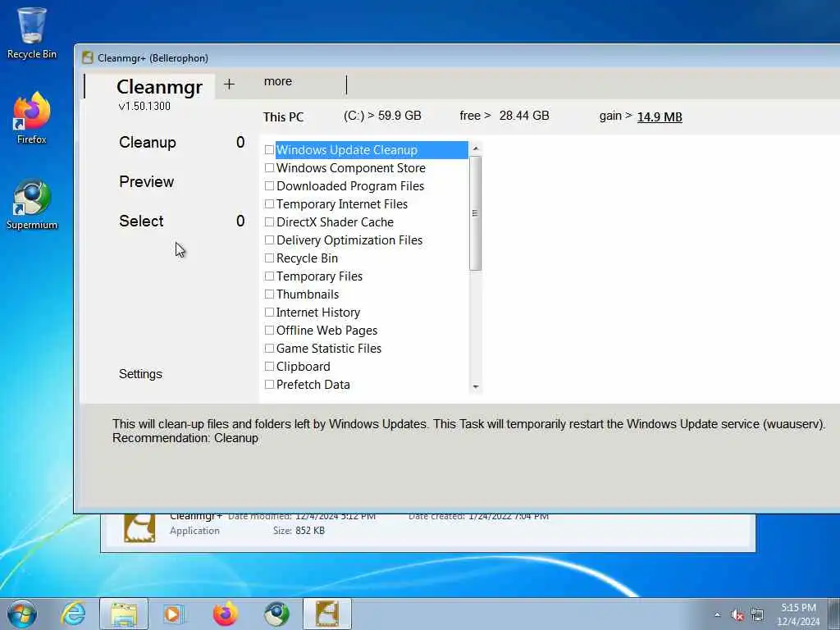Open the more tab
The height and width of the screenshot is (630, 840).
(x=278, y=81)
